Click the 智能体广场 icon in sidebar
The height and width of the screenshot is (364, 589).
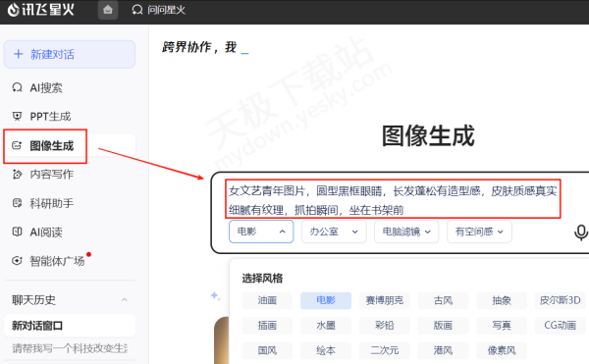(17, 261)
